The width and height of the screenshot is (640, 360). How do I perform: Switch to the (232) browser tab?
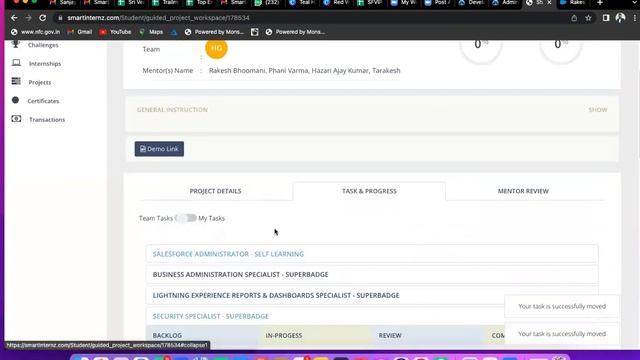pyautogui.click(x=267, y=3)
